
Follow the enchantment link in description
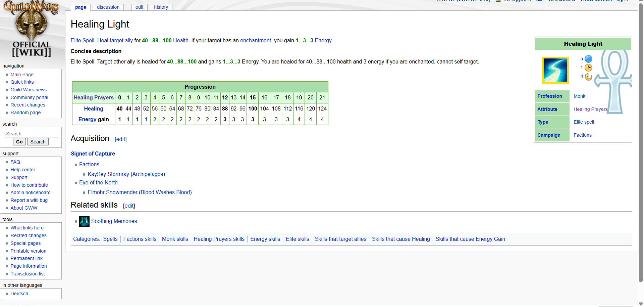(256, 40)
